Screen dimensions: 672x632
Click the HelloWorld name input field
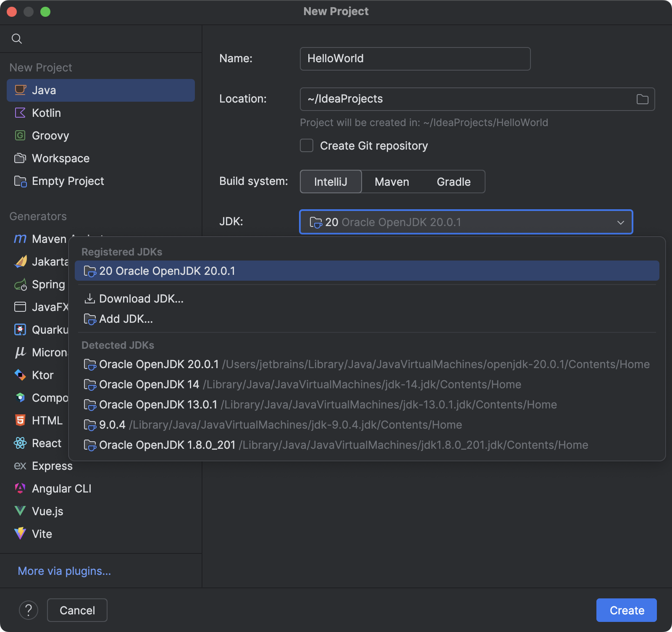click(x=415, y=59)
